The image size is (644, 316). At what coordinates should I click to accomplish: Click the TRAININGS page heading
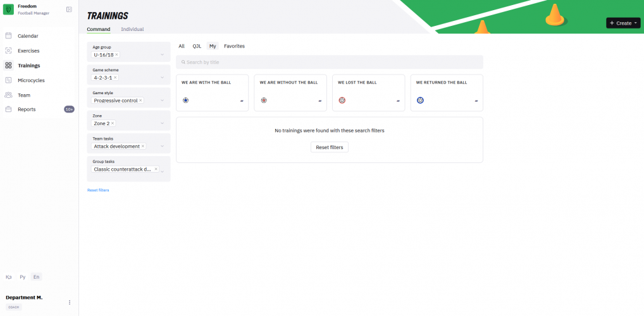click(x=108, y=16)
